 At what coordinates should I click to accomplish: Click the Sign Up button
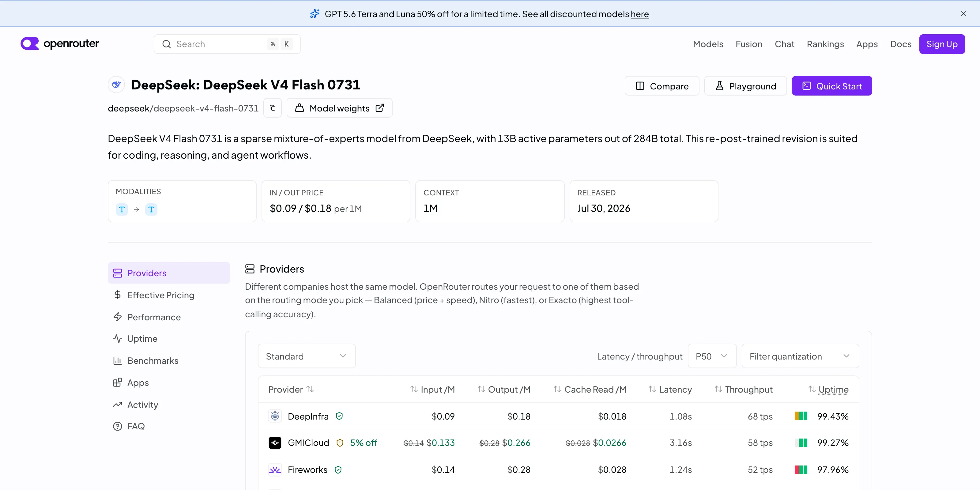[x=942, y=44]
